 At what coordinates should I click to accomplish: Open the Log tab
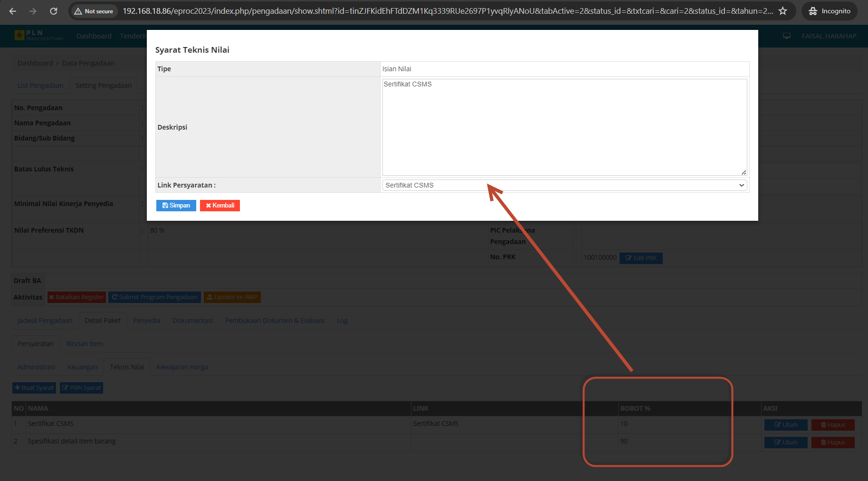point(342,321)
